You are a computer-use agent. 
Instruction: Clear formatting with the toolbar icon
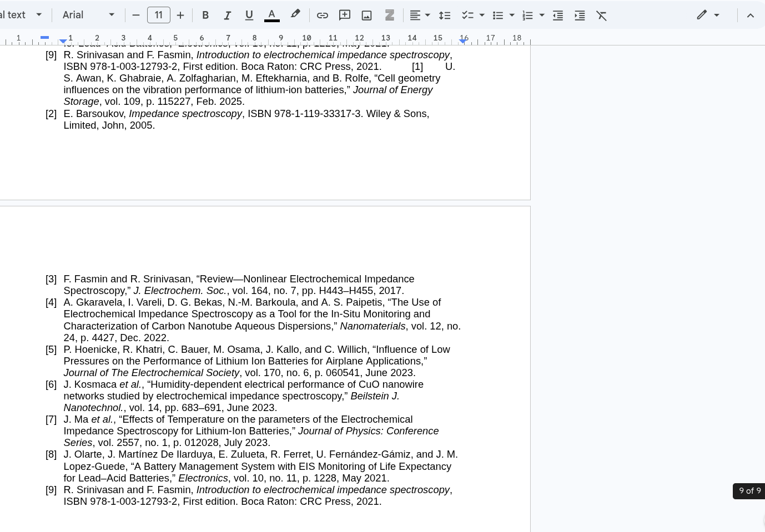[602, 15]
